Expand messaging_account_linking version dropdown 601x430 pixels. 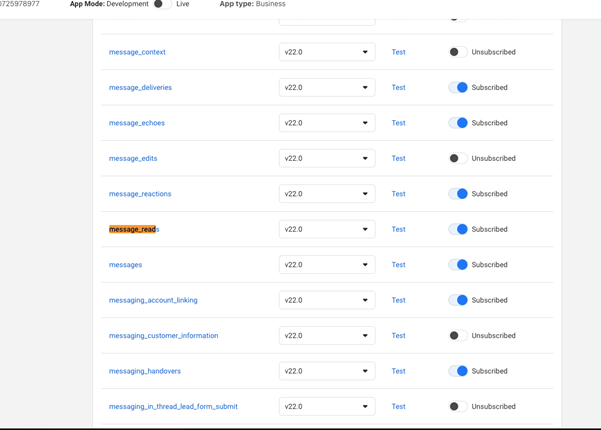(327, 300)
